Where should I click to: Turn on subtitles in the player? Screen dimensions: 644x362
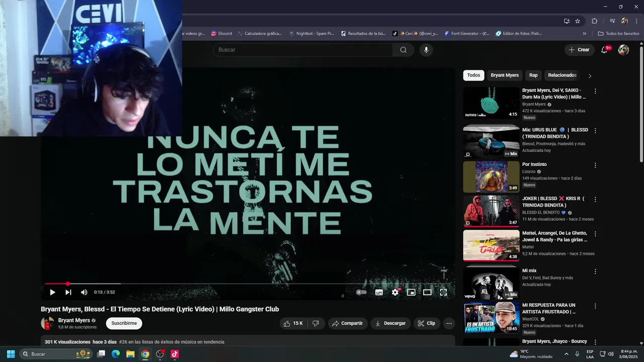coord(379,292)
